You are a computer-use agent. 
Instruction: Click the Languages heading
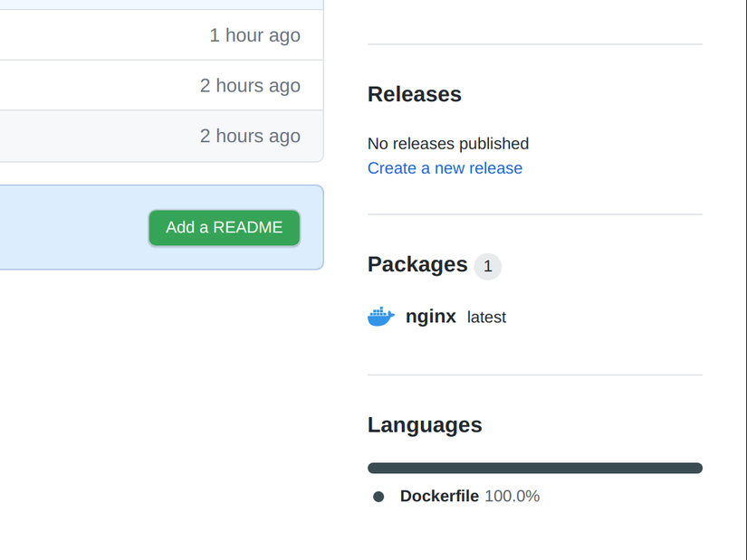point(425,425)
